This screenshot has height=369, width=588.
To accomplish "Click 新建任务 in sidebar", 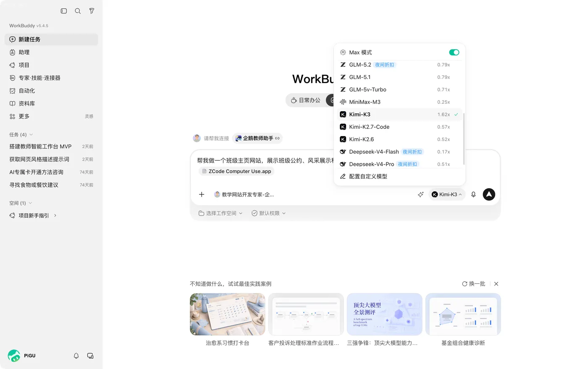I will click(x=51, y=39).
